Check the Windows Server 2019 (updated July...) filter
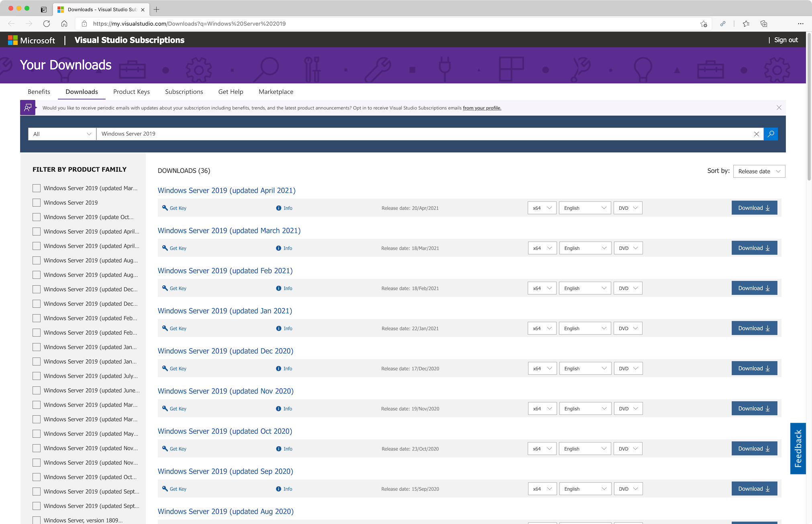Image resolution: width=812 pixels, height=524 pixels. click(37, 376)
